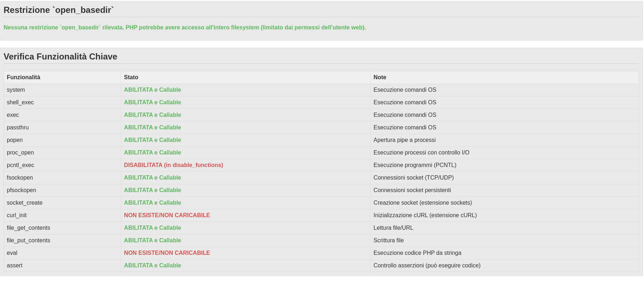This screenshot has width=644, height=281.
Task: Click the 'Apertura pipe a processi' note
Action: [x=404, y=140]
